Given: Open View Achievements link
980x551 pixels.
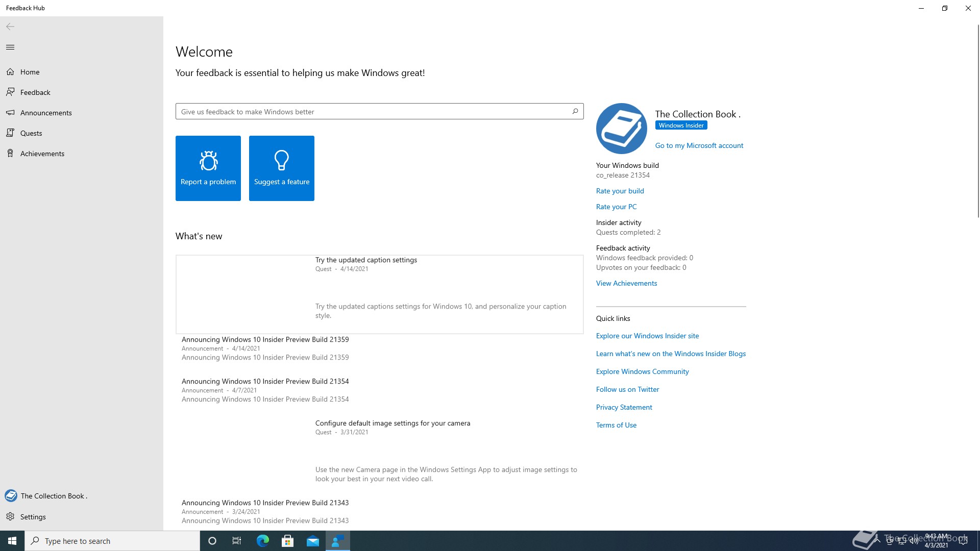Looking at the screenshot, I should pos(627,283).
